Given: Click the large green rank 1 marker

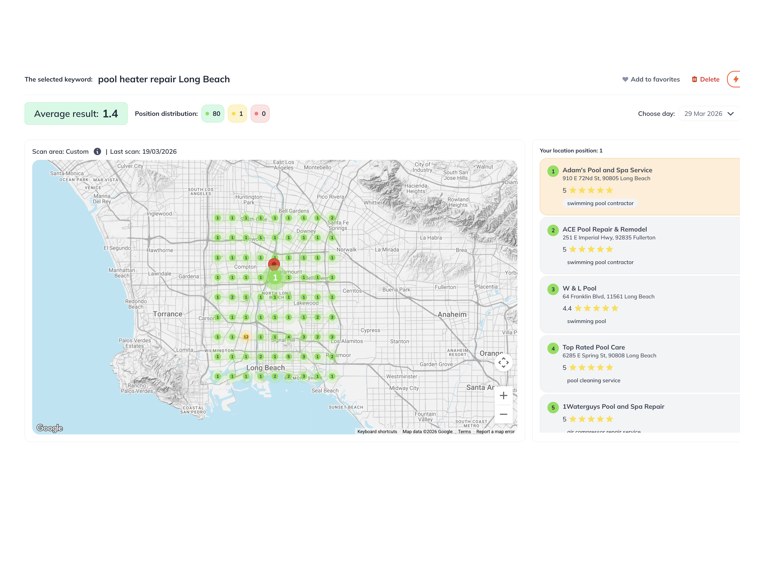Looking at the screenshot, I should tap(275, 278).
